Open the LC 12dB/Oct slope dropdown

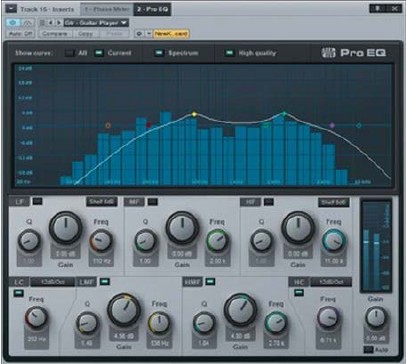coord(53,282)
